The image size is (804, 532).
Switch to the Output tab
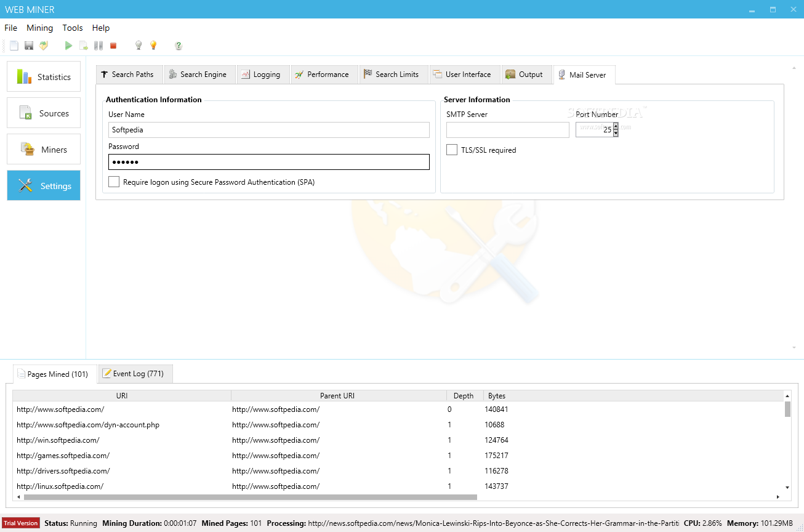point(526,75)
